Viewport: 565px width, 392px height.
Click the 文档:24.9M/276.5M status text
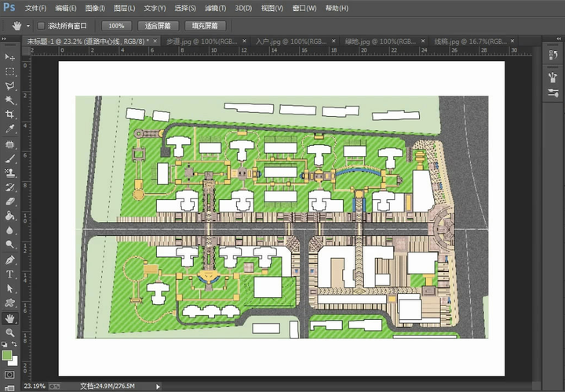(x=108, y=387)
